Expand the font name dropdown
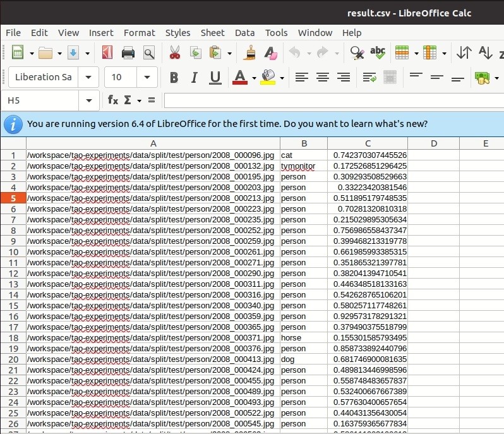504x434 pixels. [x=88, y=78]
